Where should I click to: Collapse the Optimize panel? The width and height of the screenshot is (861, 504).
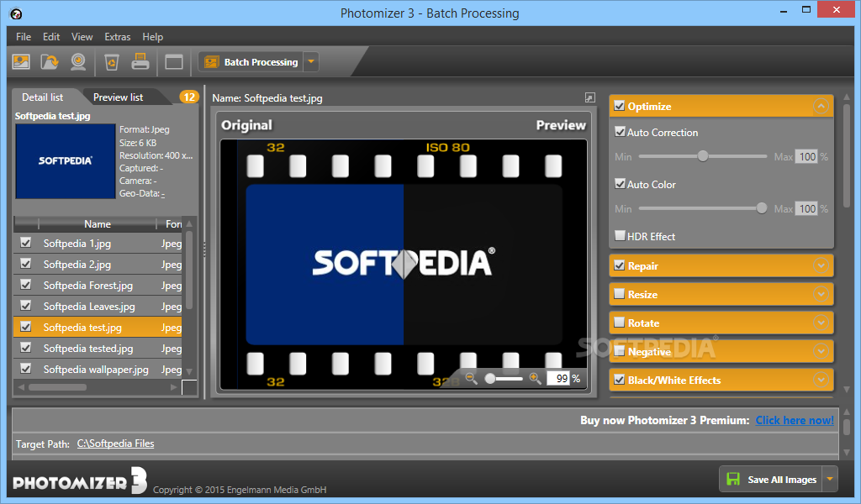[x=821, y=106]
